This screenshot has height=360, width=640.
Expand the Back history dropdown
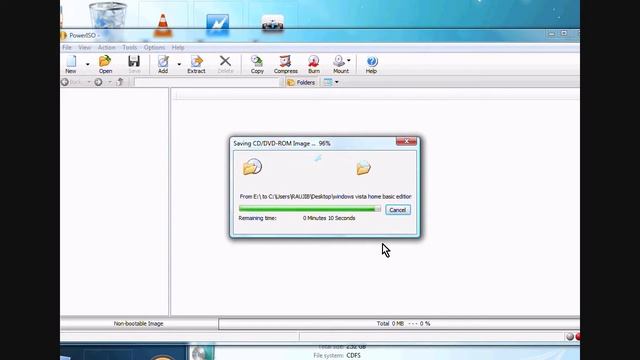pos(89,82)
